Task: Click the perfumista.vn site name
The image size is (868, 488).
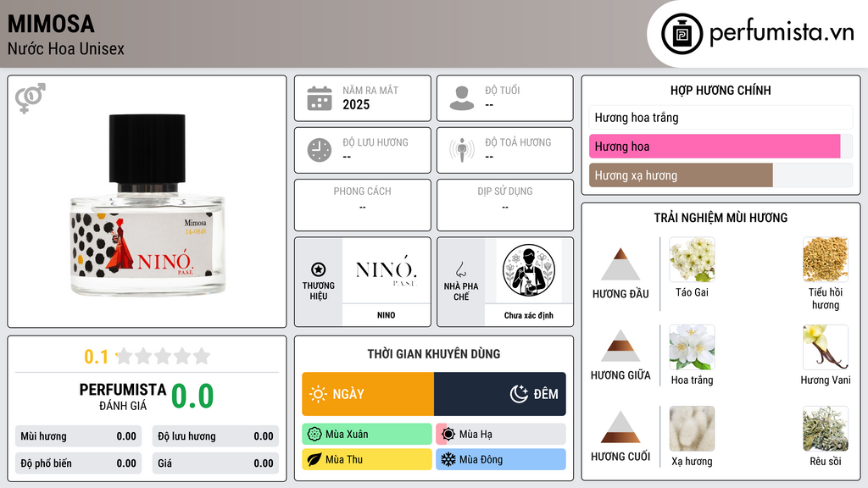Action: coord(782,33)
